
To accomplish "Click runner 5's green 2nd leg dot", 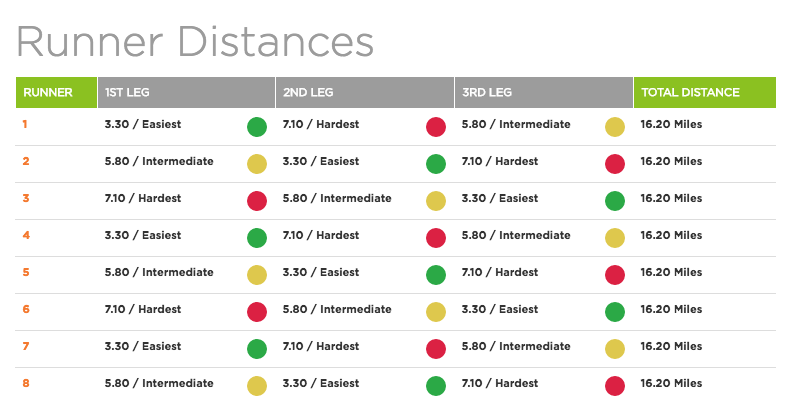I will (x=436, y=275).
